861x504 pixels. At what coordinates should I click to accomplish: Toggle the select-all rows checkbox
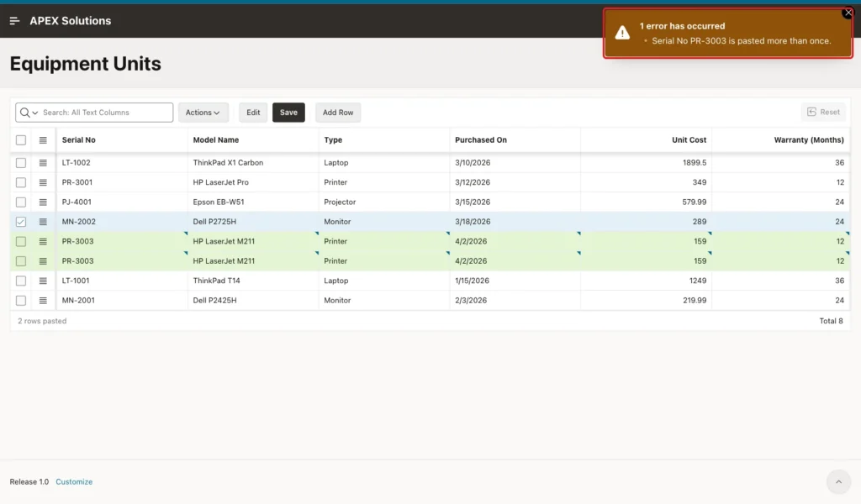(21, 140)
